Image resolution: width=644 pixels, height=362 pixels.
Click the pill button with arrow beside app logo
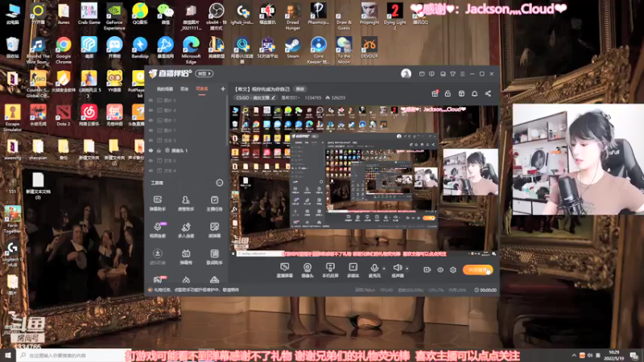pyautogui.click(x=204, y=73)
